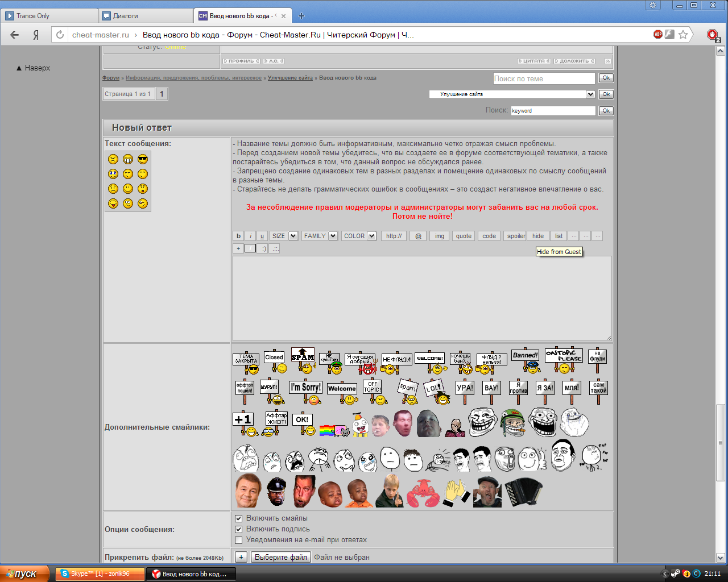728x582 pixels.
Task: Toggle the Включить подпись checkbox
Action: coord(239,529)
